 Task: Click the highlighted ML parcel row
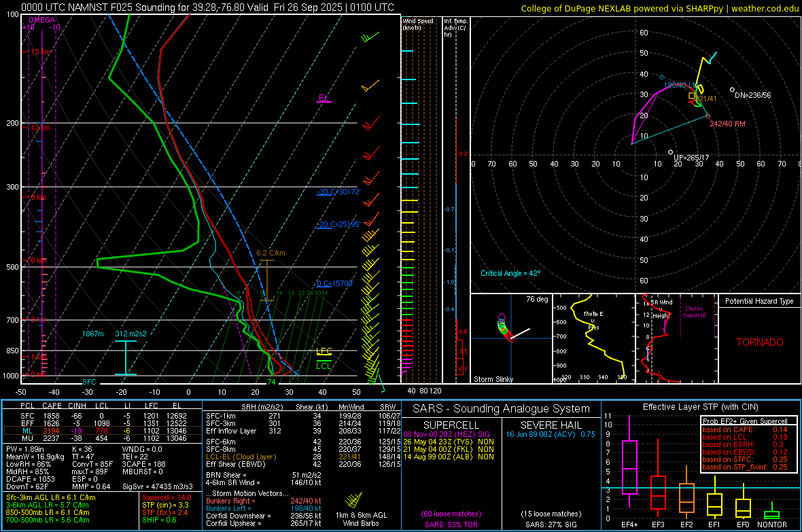(103, 431)
